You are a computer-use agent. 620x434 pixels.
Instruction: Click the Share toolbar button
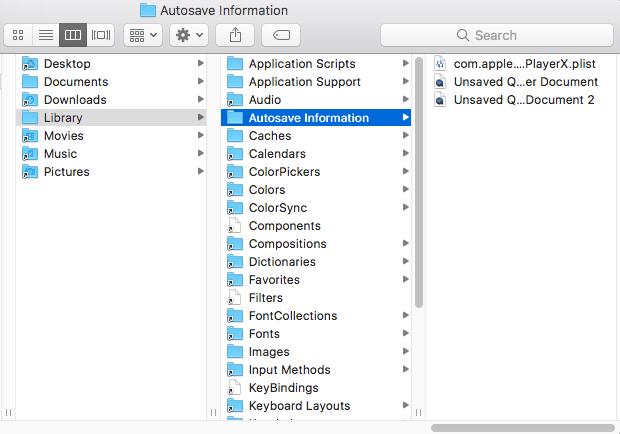[x=235, y=35]
